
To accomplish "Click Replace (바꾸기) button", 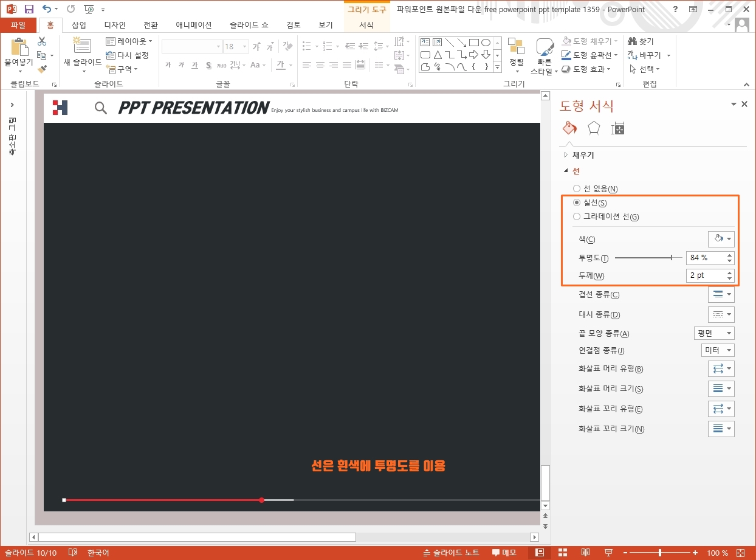I will pos(650,55).
